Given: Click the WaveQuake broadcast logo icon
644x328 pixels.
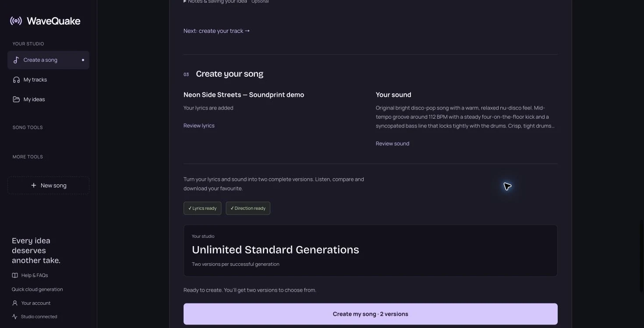Looking at the screenshot, I should point(16,21).
